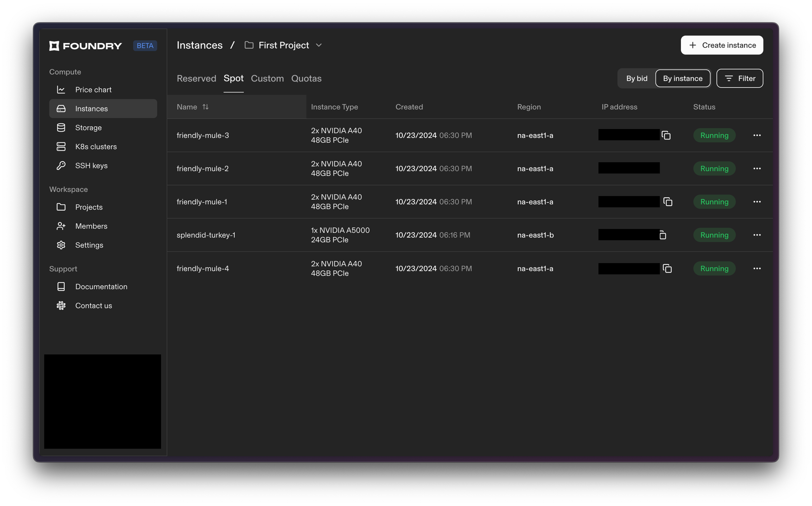Open the friendly-mule-1 instance row
Viewport: 812px width, 506px height.
click(x=202, y=202)
